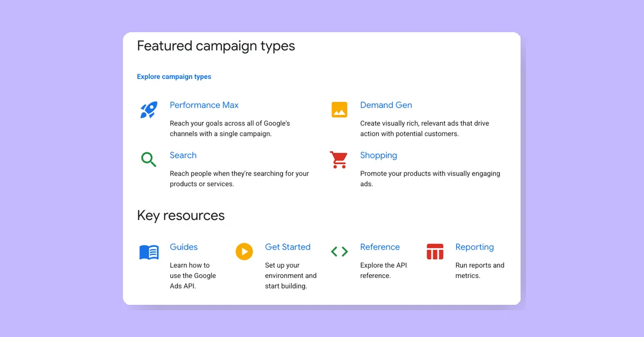Click the Demand Gen image icon
Image resolution: width=644 pixels, height=337 pixels.
(339, 109)
